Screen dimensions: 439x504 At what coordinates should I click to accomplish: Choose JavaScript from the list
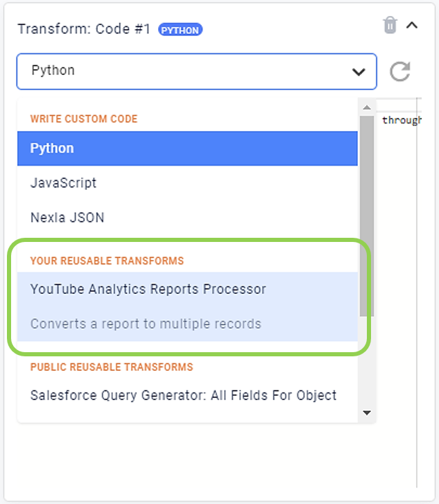click(x=187, y=183)
